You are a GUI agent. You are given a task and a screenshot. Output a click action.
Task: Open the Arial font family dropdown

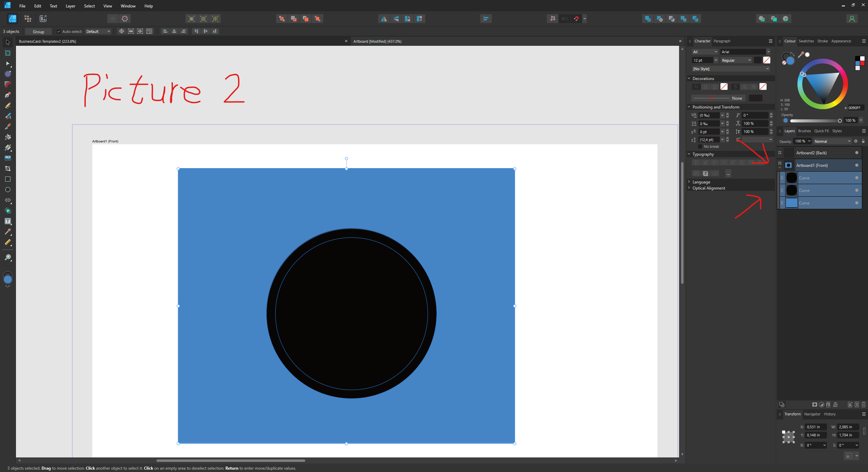[x=745, y=52]
